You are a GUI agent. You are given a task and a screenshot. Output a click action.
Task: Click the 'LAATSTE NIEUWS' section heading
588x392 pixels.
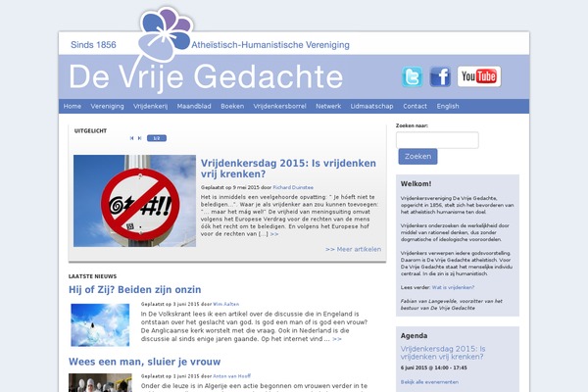(x=93, y=276)
